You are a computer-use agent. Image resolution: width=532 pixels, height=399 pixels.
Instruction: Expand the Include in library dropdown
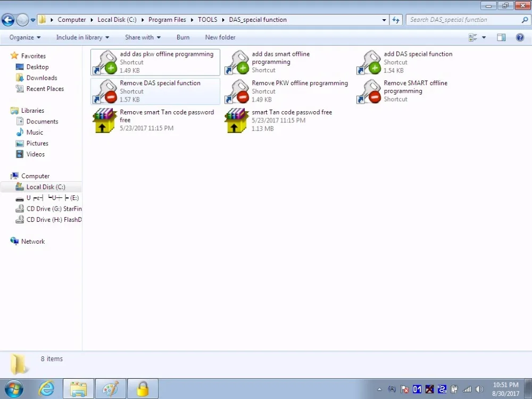(x=82, y=37)
